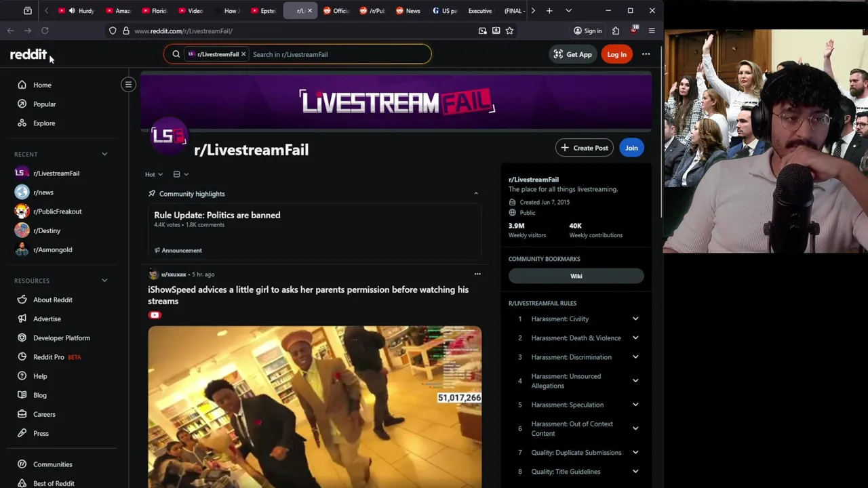868x488 pixels.
Task: Collapse the left navigation sidebar
Action: pos(128,85)
